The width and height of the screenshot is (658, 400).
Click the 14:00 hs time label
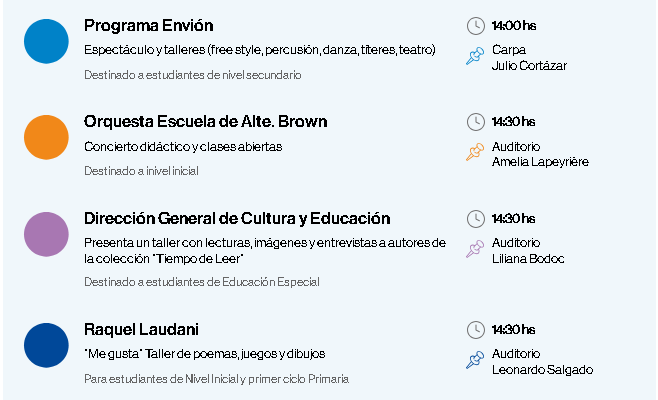514,26
